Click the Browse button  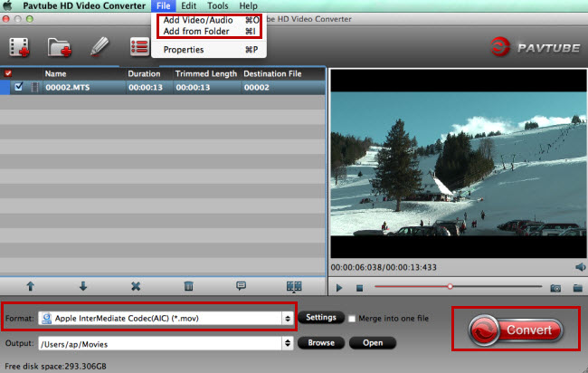[x=321, y=342]
